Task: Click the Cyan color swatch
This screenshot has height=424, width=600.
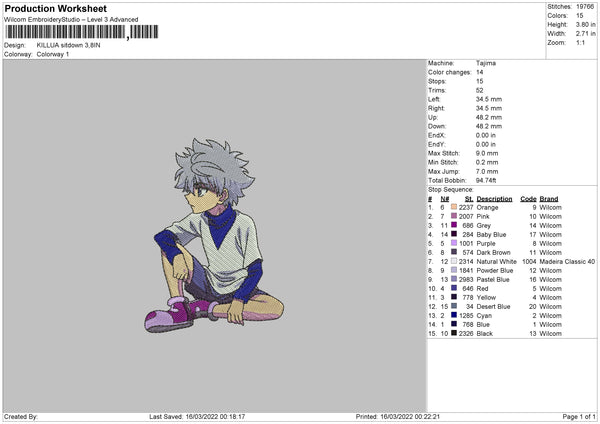Action: tap(453, 315)
